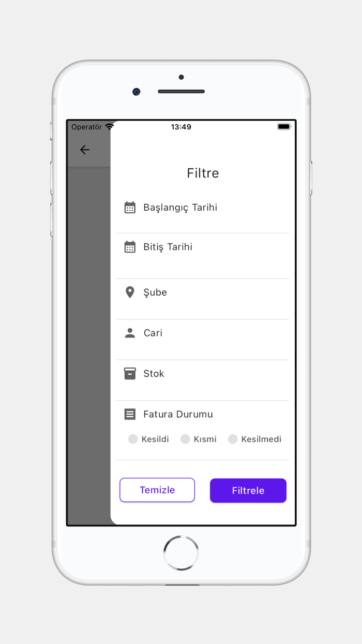This screenshot has height=644, width=362.
Task: Click the Filtrele button
Action: click(x=248, y=490)
